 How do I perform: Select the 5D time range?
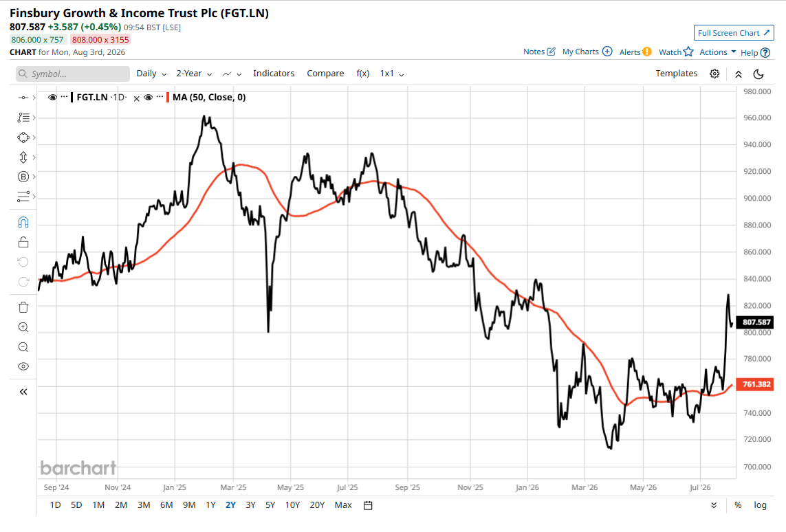coord(76,505)
